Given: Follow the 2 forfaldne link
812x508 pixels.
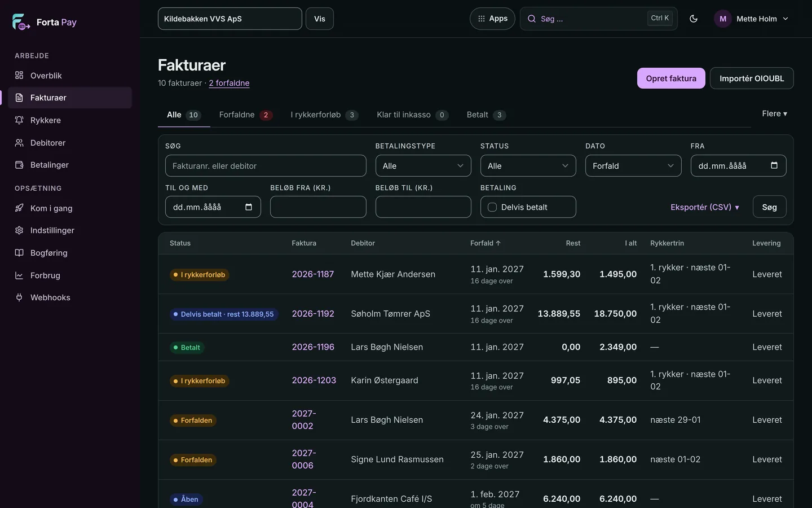Looking at the screenshot, I should pos(229,83).
